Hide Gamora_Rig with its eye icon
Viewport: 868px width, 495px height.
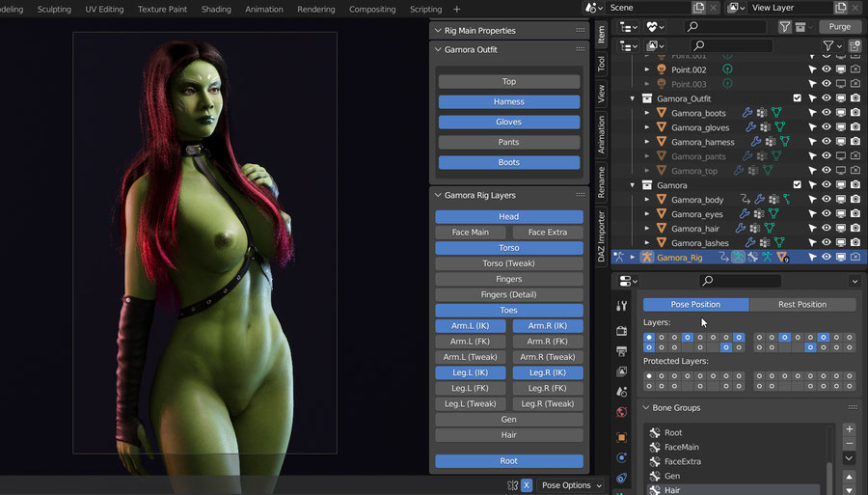tap(827, 257)
